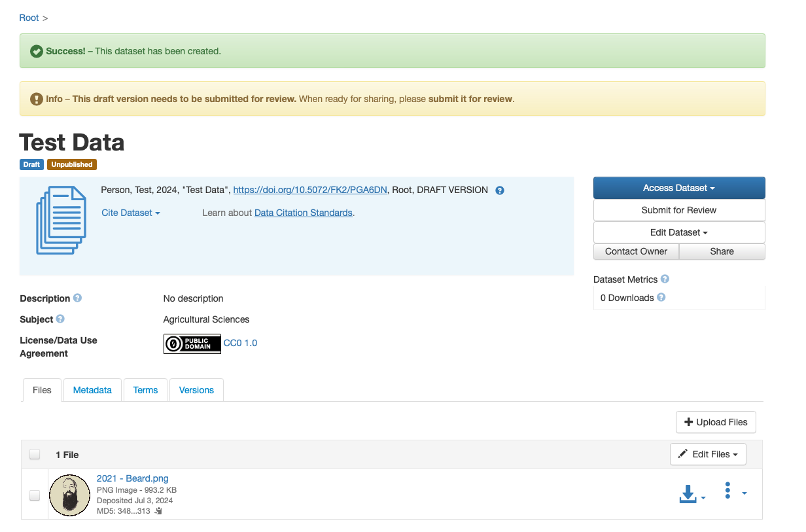Check the 2021 - Beard.png file checkbox
This screenshot has height=532, width=806.
[35, 495]
